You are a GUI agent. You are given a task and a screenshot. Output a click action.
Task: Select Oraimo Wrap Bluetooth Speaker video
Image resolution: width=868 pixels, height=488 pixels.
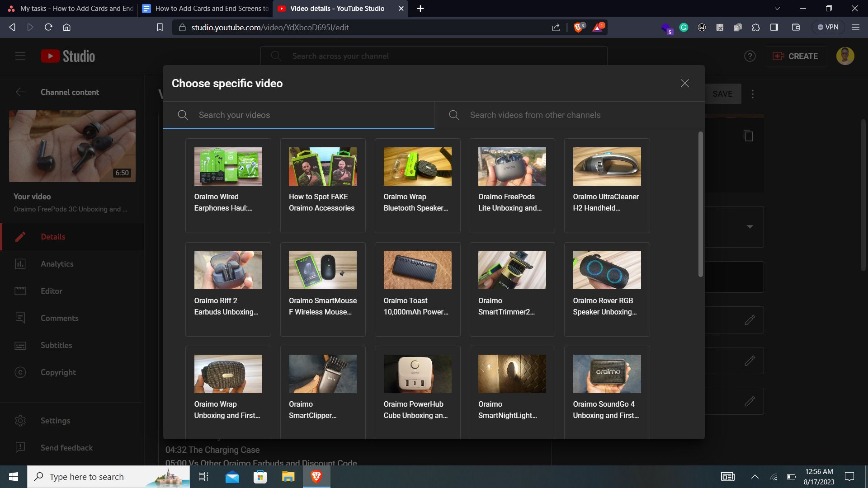(417, 185)
